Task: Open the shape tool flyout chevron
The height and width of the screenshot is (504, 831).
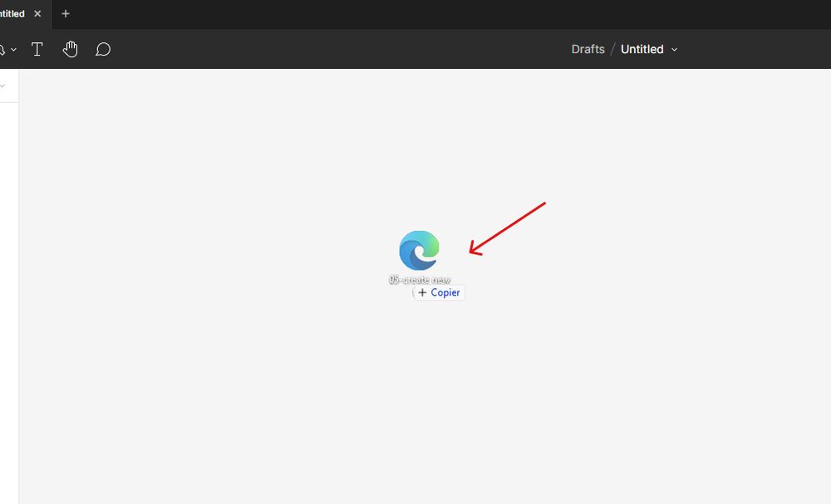Action: [14, 49]
